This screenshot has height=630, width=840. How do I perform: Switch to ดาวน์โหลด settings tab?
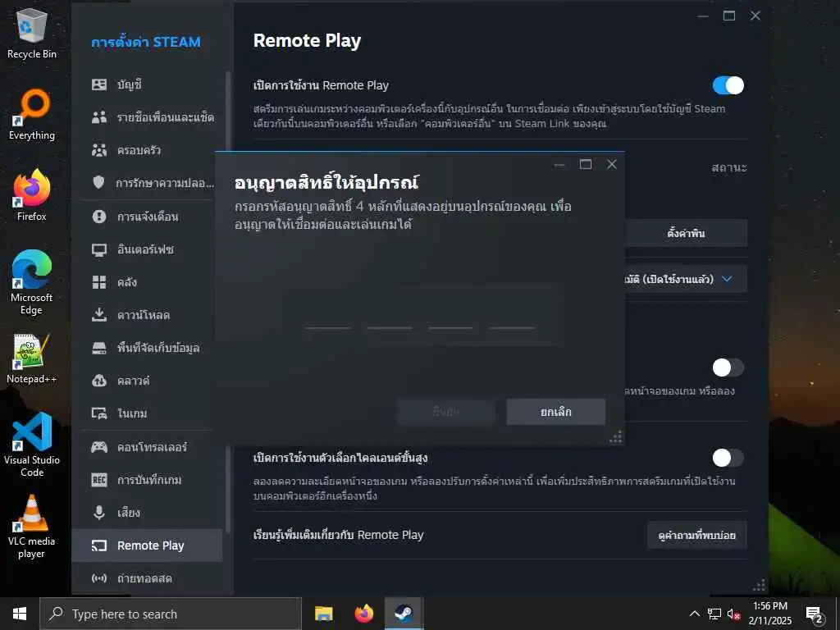(x=148, y=315)
